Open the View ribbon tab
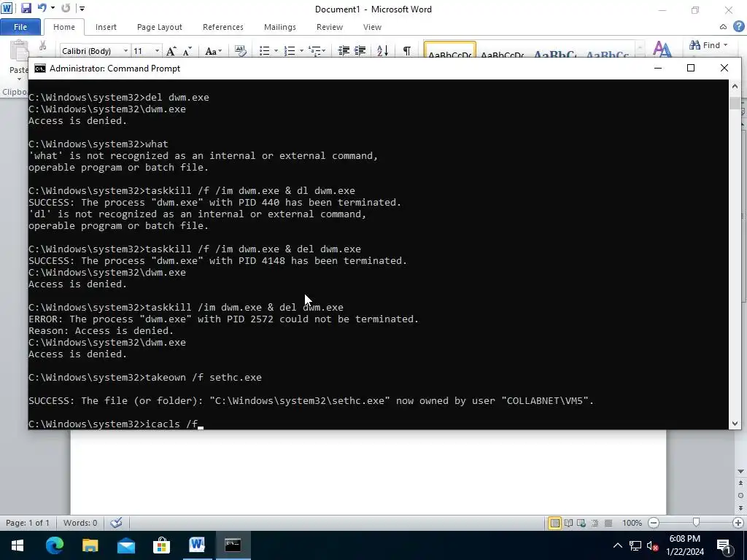The image size is (747, 560). [x=372, y=27]
